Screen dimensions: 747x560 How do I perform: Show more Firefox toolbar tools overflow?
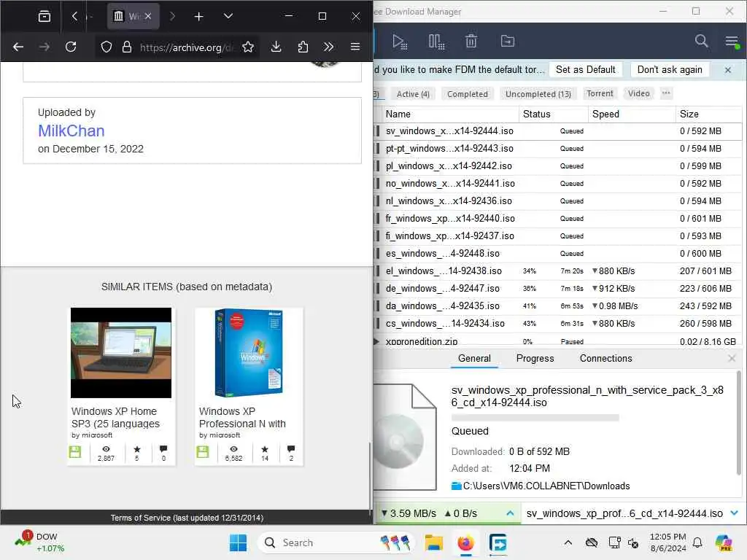pos(328,47)
